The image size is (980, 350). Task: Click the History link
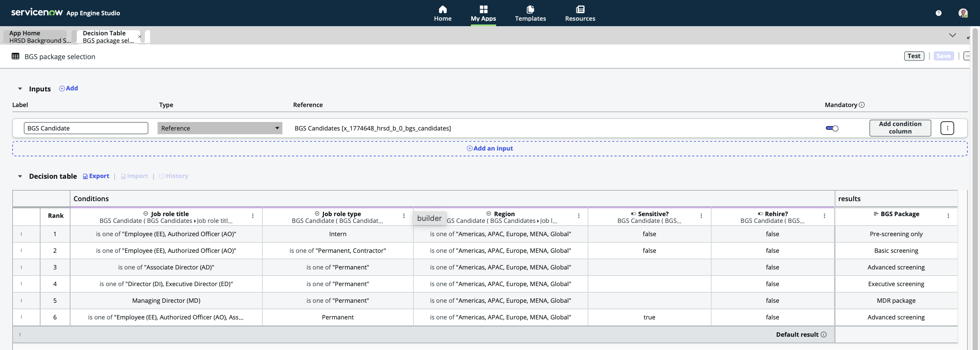click(x=174, y=176)
